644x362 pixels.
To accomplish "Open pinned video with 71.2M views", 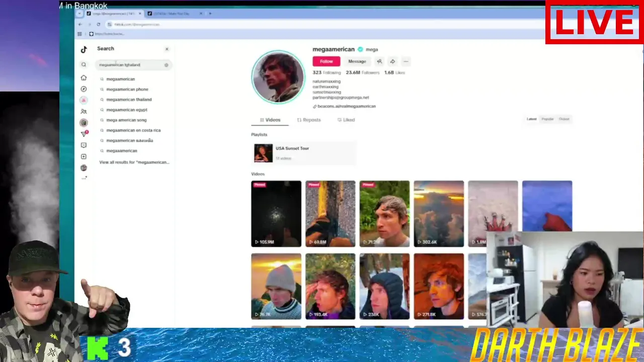I will [x=384, y=214].
